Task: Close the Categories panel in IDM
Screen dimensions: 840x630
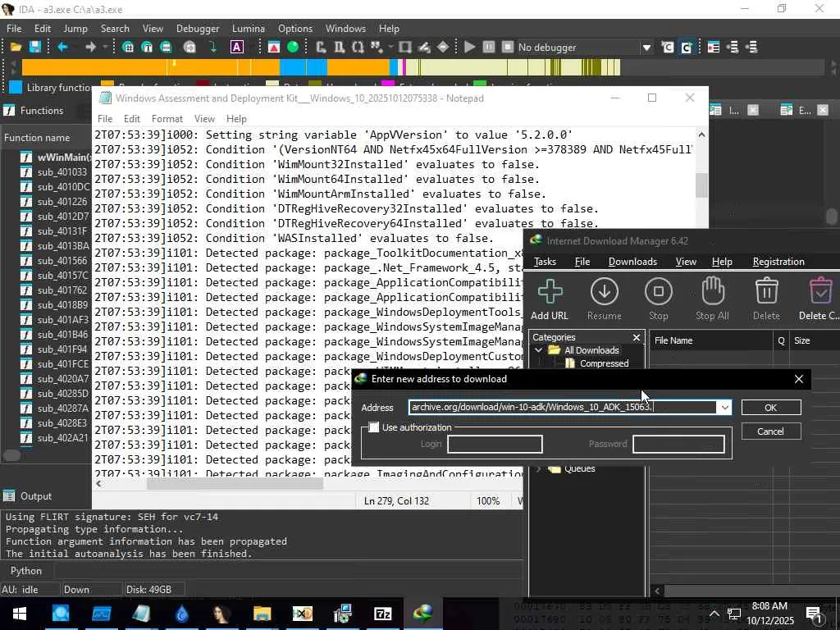Action: 637,337
